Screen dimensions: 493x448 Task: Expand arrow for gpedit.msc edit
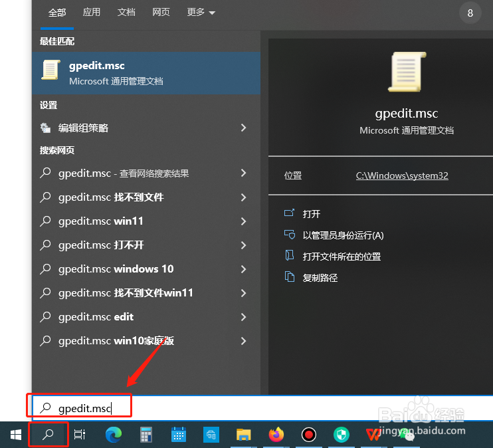coord(243,317)
